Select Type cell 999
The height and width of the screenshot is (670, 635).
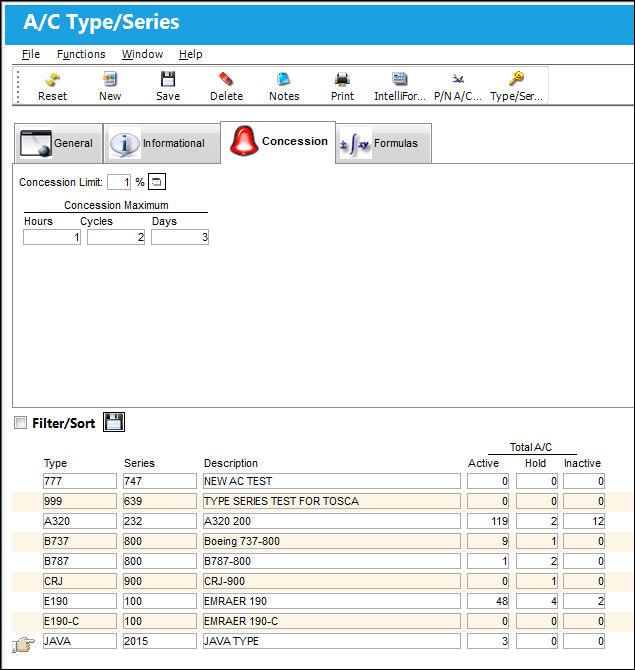[x=79, y=501]
